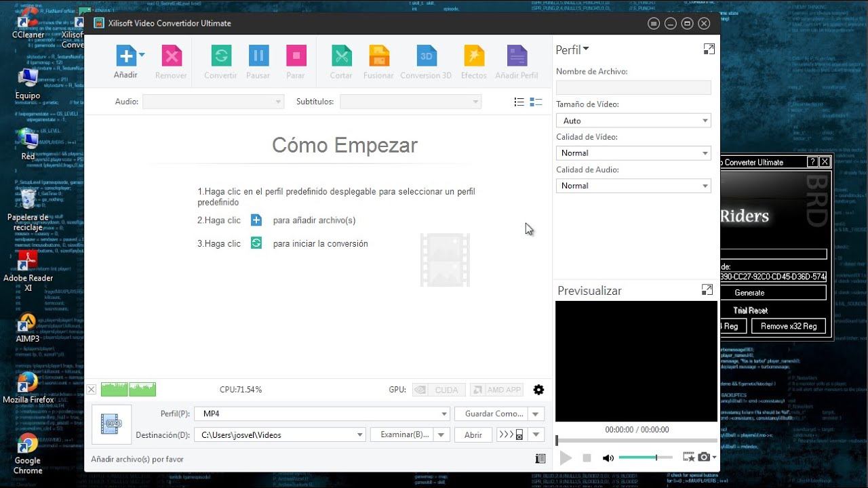This screenshot has width=868, height=488.
Task: Open the Equipo desktop icon
Action: click(28, 84)
